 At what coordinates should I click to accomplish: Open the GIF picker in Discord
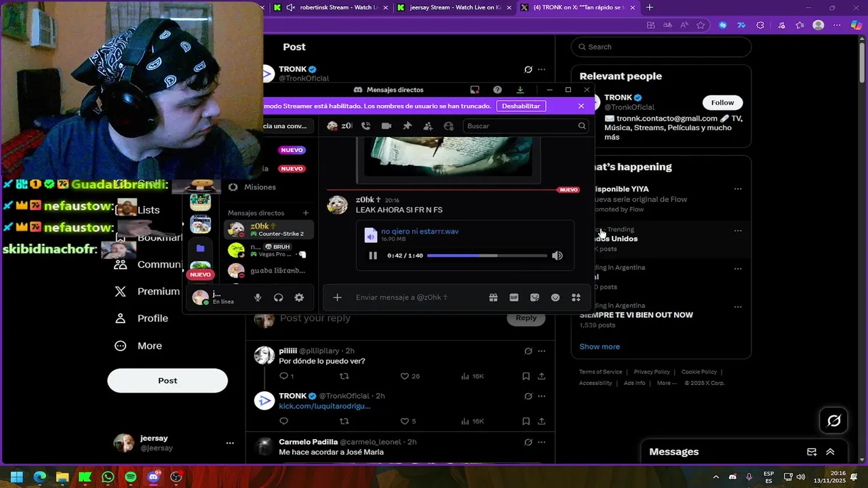coord(514,298)
